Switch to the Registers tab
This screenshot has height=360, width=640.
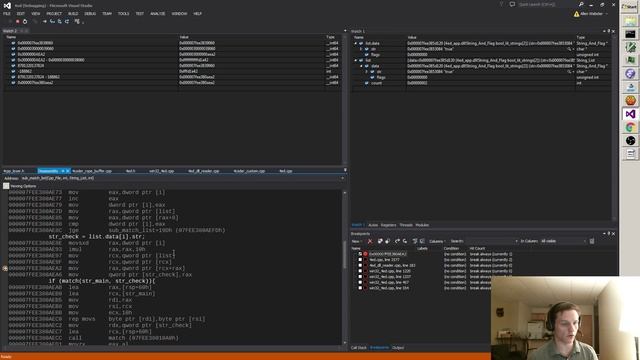point(389,225)
